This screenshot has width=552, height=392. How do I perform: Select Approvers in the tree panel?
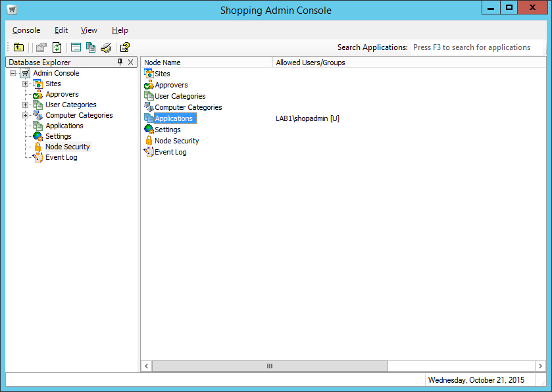(x=62, y=94)
